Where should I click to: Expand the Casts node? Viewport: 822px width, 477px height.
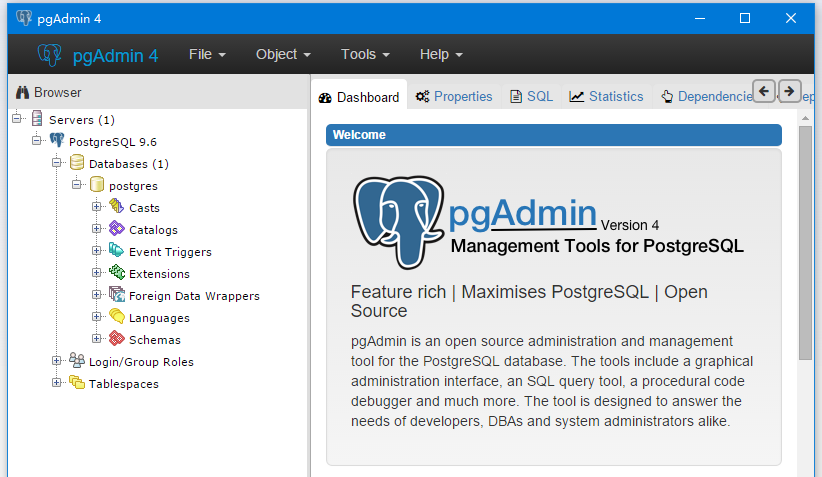click(x=96, y=207)
